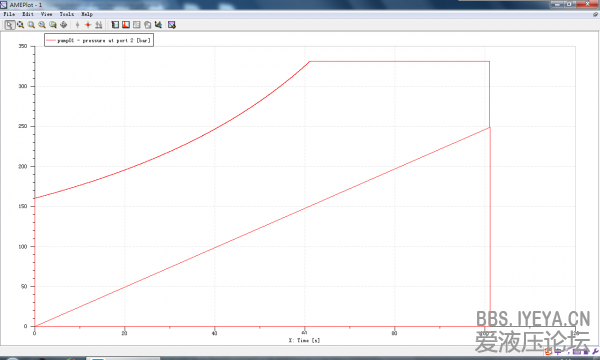Click the purple save plot icon

click(x=172, y=25)
